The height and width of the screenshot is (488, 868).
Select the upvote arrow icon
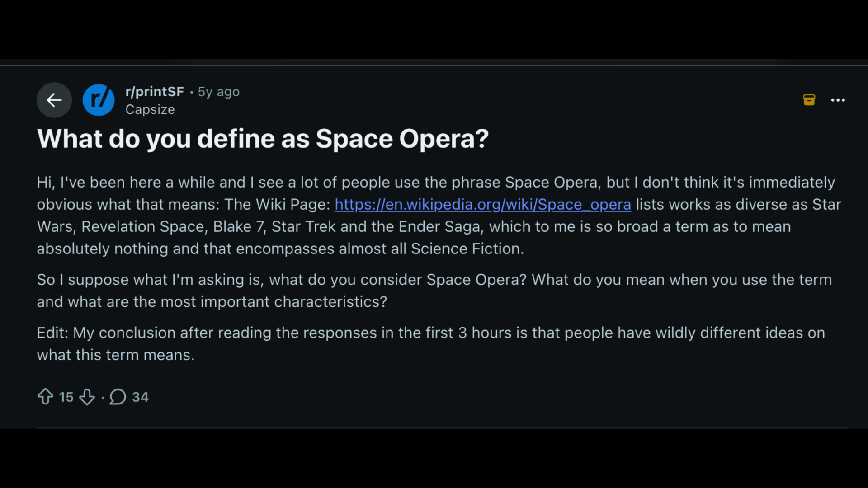46,397
